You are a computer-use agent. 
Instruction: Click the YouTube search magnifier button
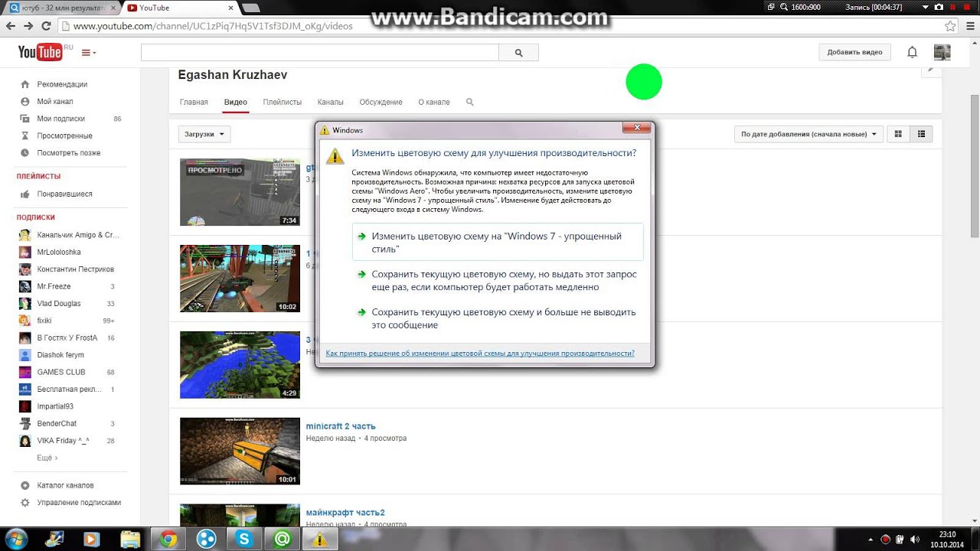click(x=518, y=53)
